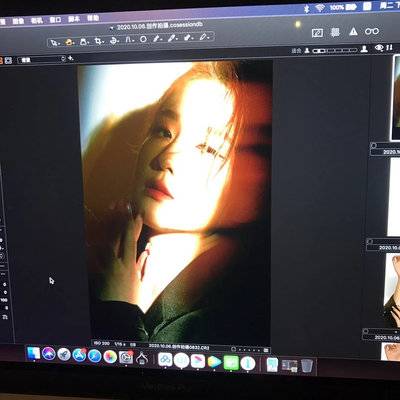Click file name 2020.10.06 below the preview
Viewport: 400px width, 400px height.
pos(179,347)
